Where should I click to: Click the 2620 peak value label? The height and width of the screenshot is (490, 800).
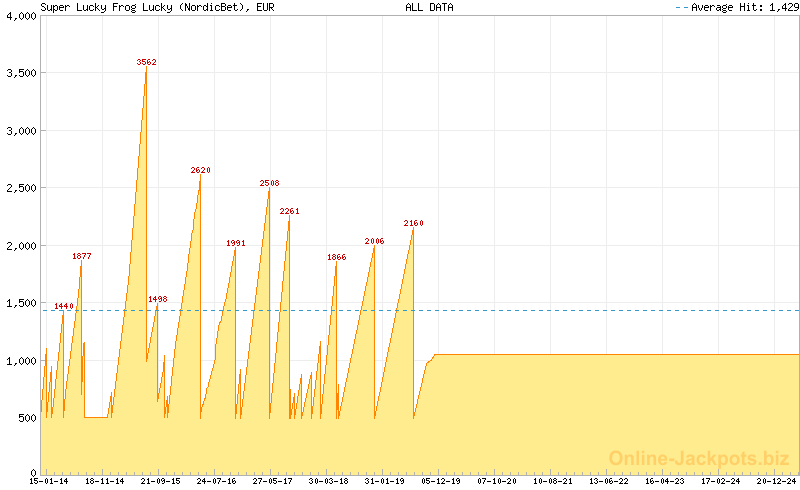pos(201,170)
